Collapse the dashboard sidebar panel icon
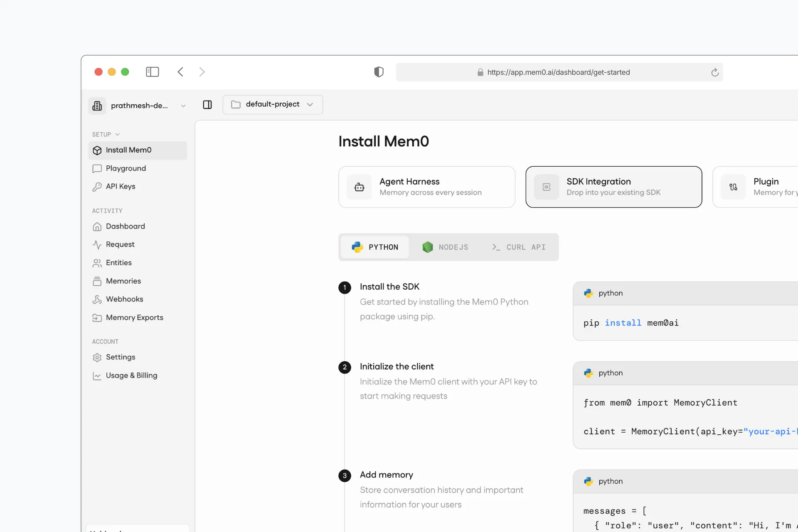 pyautogui.click(x=207, y=105)
